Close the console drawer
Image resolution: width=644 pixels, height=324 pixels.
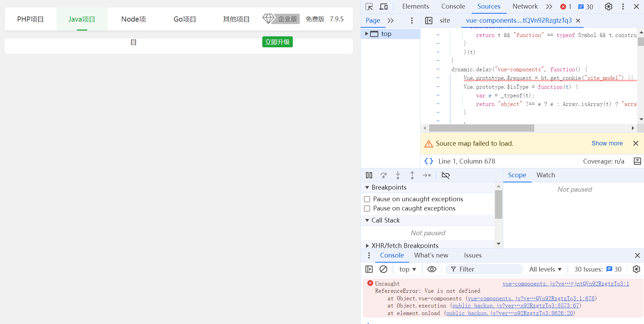637,255
